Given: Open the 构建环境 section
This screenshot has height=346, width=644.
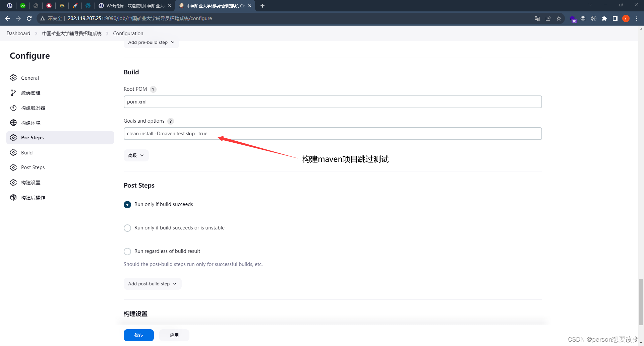Looking at the screenshot, I should point(60,123).
